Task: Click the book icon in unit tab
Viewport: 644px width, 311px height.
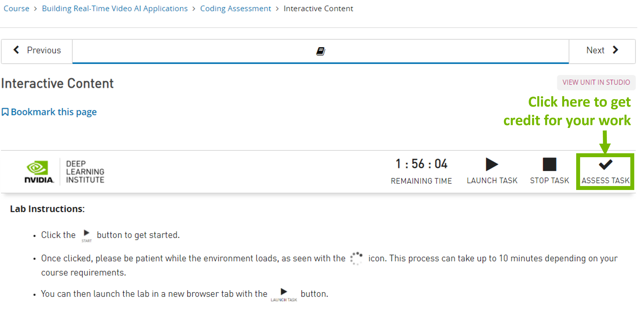Action: coord(320,51)
